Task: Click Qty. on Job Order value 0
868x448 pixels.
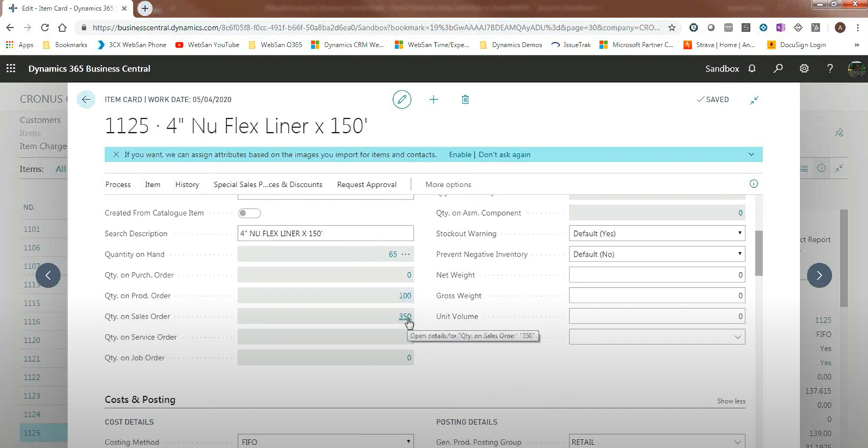Action: [x=409, y=358]
